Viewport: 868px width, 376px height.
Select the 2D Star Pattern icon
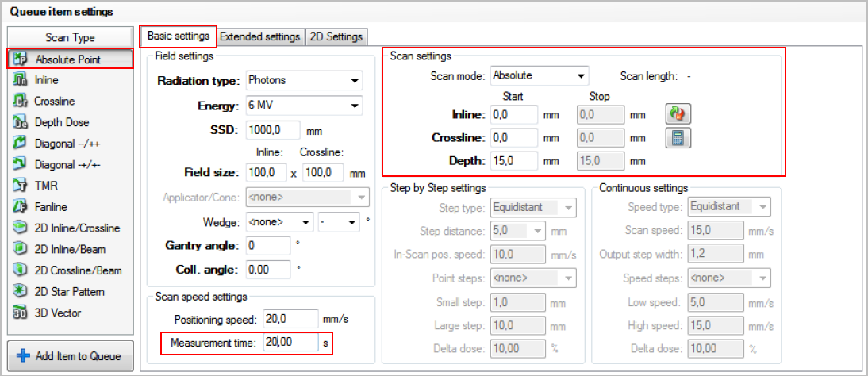21,291
